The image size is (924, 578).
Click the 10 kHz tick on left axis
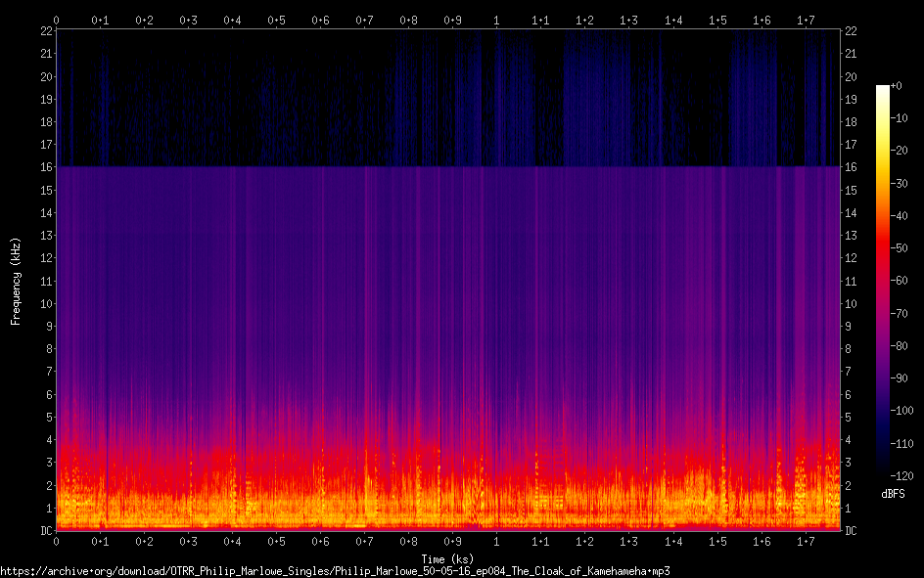tap(44, 304)
